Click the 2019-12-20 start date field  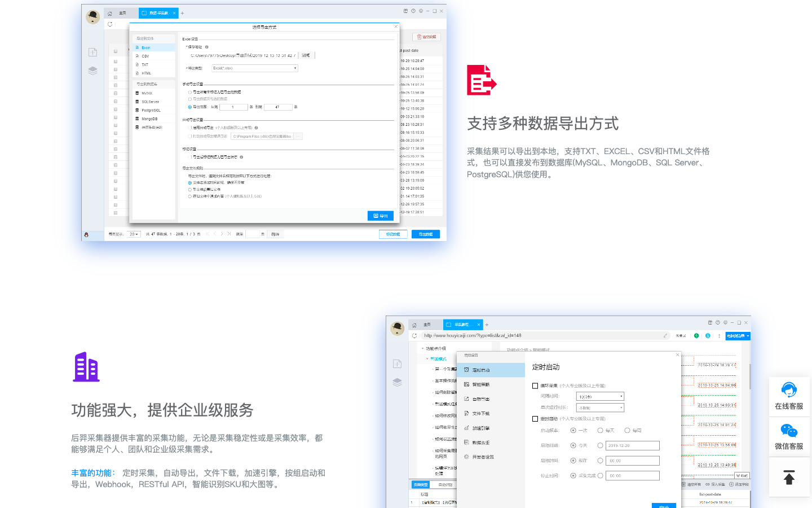coord(632,446)
